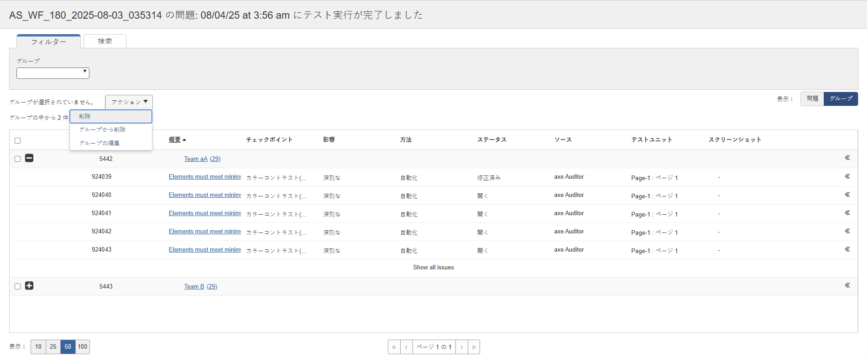Click double-chevron icon for issue 924042
The image size is (868, 356).
click(847, 231)
